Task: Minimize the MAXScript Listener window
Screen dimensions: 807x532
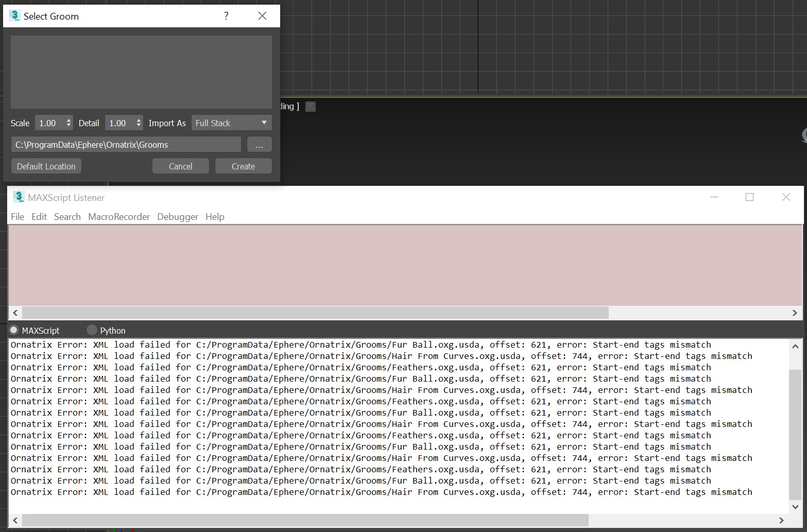Action: [714, 197]
